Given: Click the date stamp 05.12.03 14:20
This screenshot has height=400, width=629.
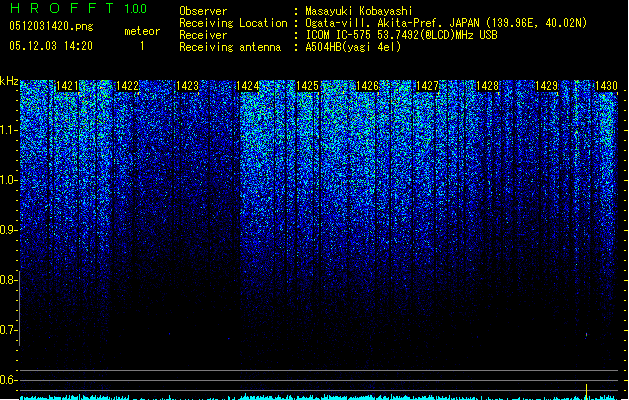Looking at the screenshot, I should tap(51, 46).
